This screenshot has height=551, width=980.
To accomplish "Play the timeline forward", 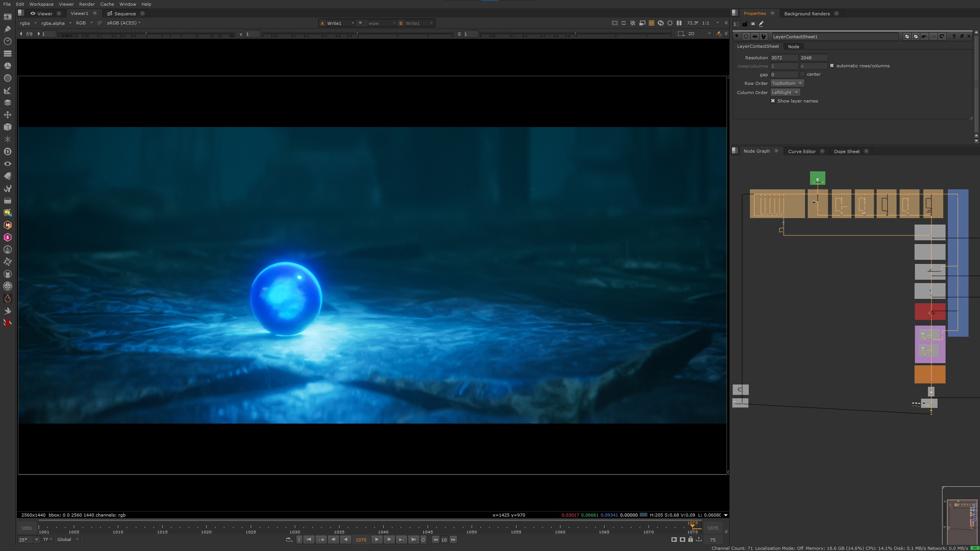I will 377,540.
